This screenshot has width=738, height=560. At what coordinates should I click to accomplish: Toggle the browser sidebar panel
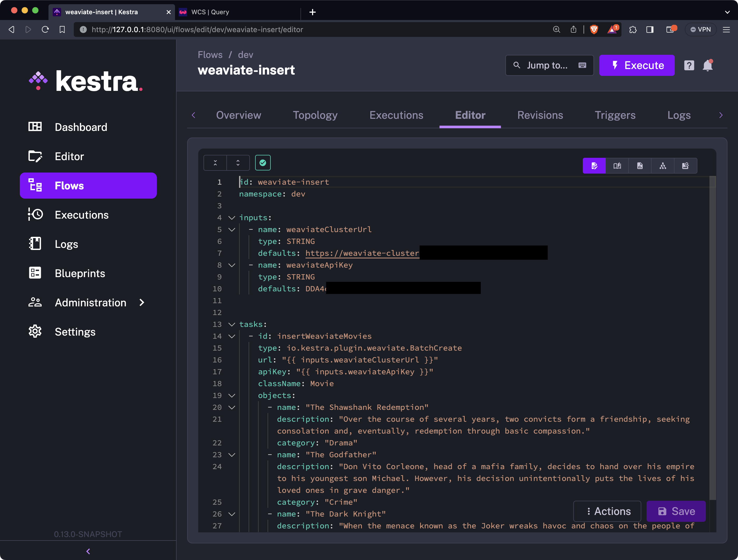[650, 29]
